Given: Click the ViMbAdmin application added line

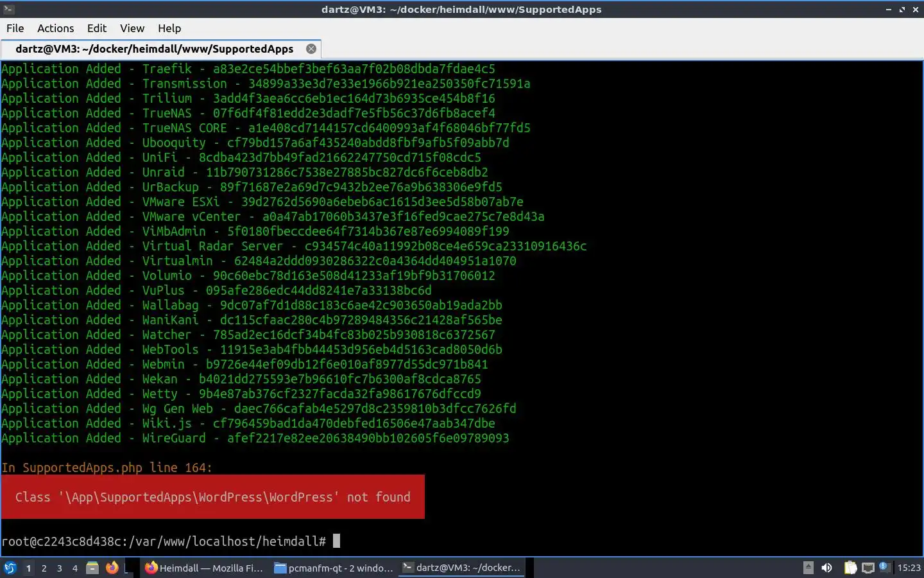Looking at the screenshot, I should [x=255, y=231].
